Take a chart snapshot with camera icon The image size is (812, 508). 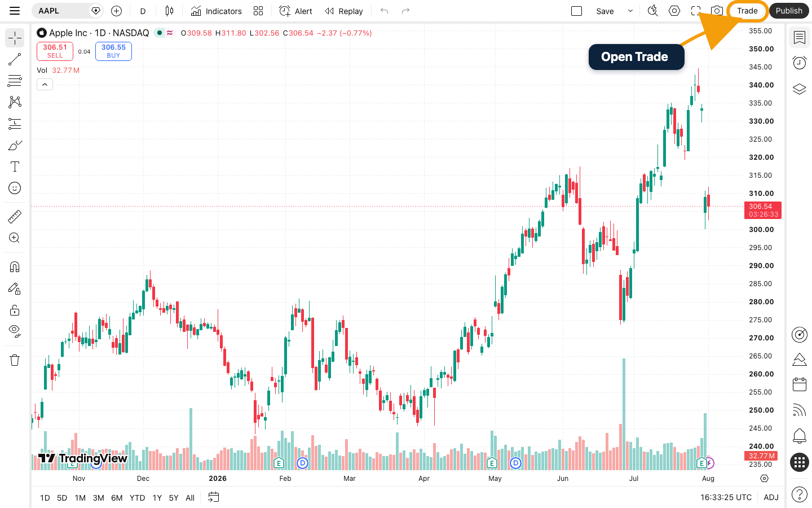point(717,11)
